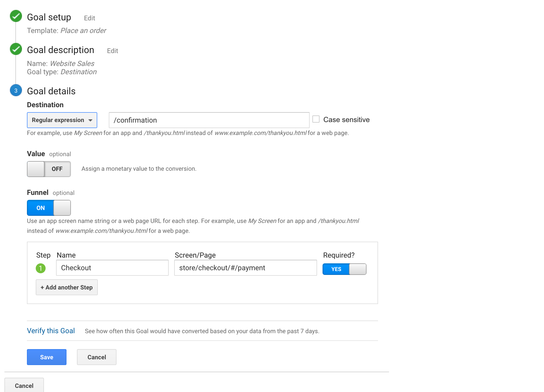Click the Checkout step name field
544x392 pixels.
click(x=112, y=267)
